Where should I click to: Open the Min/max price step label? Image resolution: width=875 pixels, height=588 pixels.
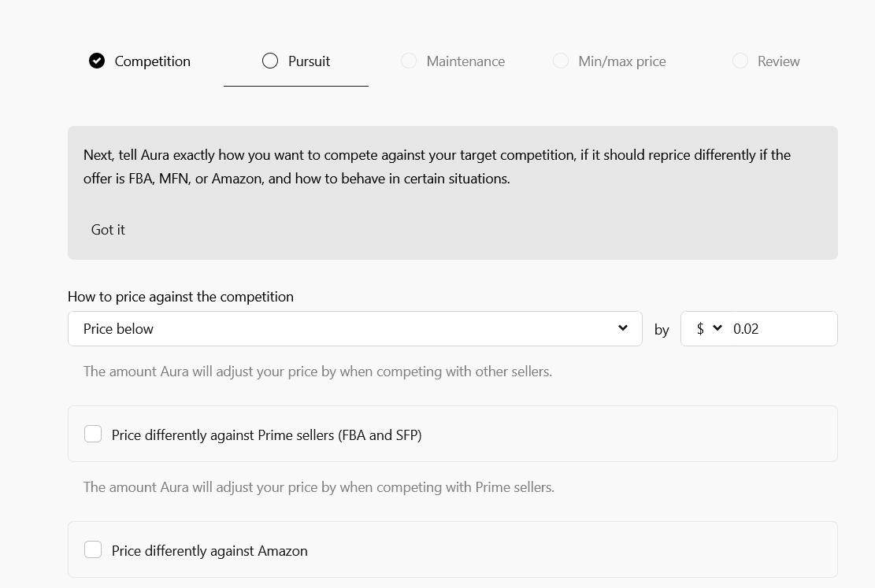pos(621,61)
